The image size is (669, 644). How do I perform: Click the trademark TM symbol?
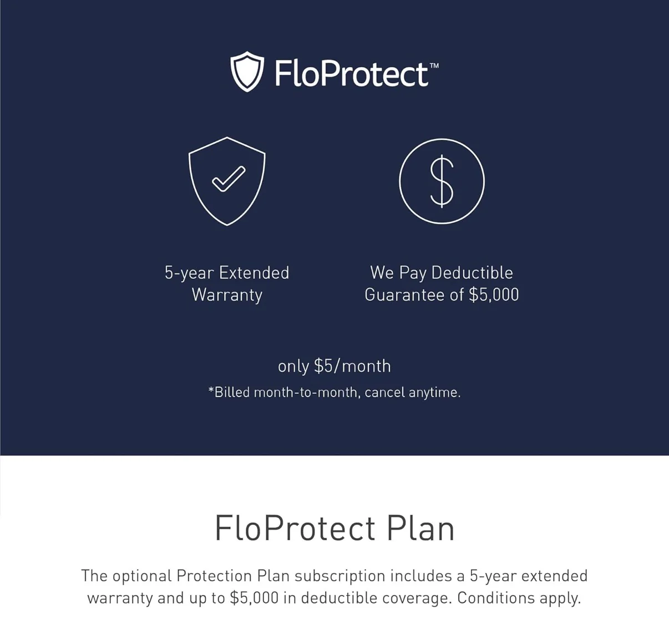(x=434, y=65)
